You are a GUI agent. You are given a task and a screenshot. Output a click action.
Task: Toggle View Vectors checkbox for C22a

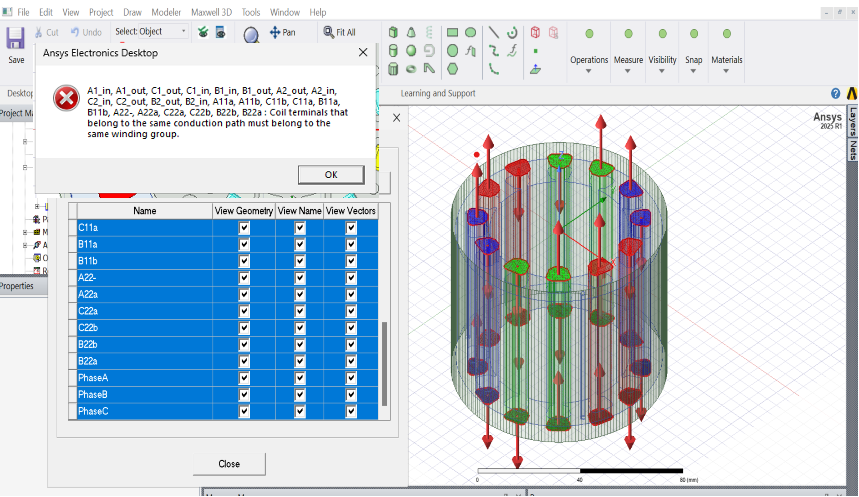351,311
